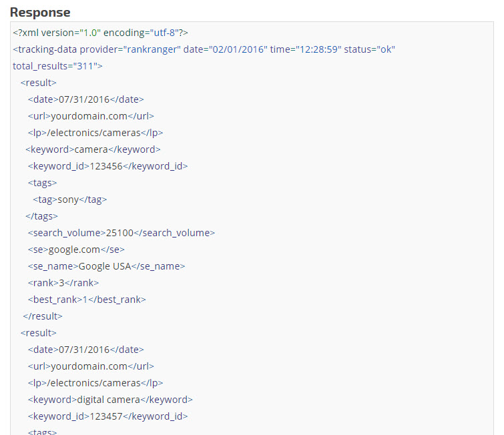Click the tag element with value sony
This screenshot has width=504, height=435.
pyautogui.click(x=70, y=199)
